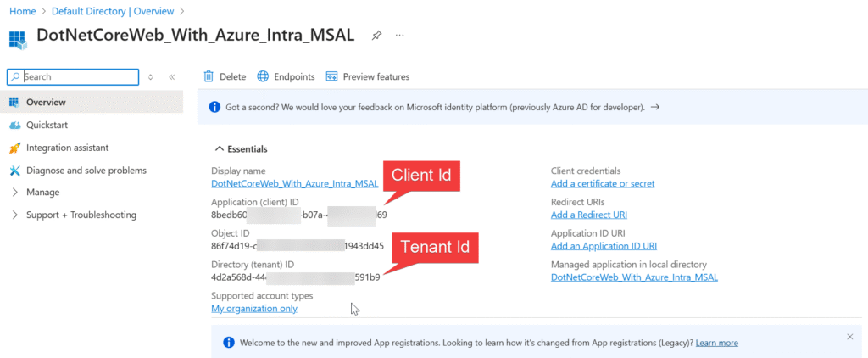
Task: Click the Diagnose and solve problems wrench icon
Action: coord(15,171)
